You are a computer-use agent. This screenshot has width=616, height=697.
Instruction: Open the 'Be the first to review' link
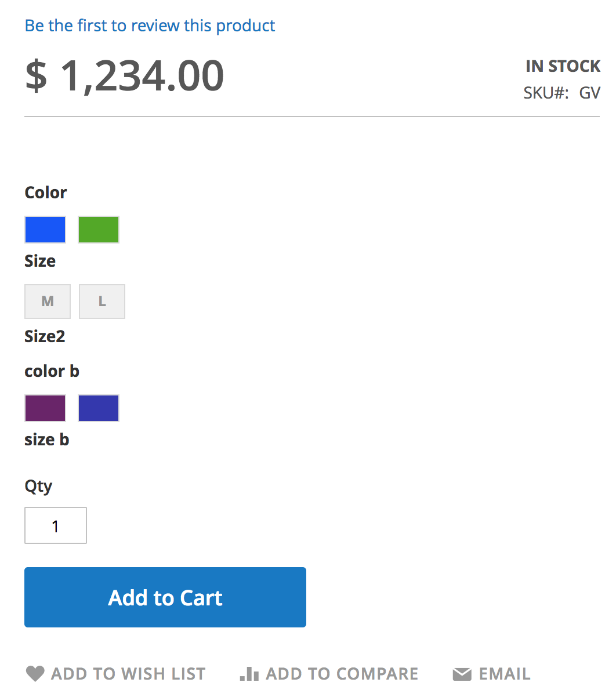(x=150, y=26)
